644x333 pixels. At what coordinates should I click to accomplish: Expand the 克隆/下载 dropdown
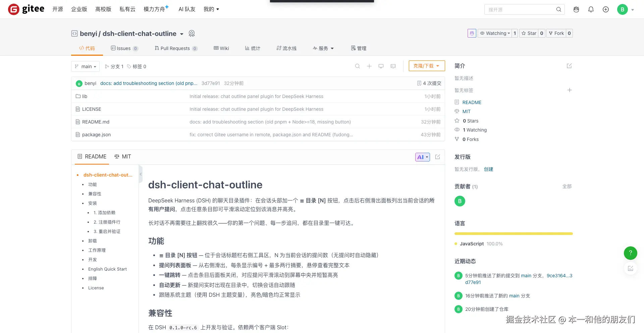click(x=427, y=66)
